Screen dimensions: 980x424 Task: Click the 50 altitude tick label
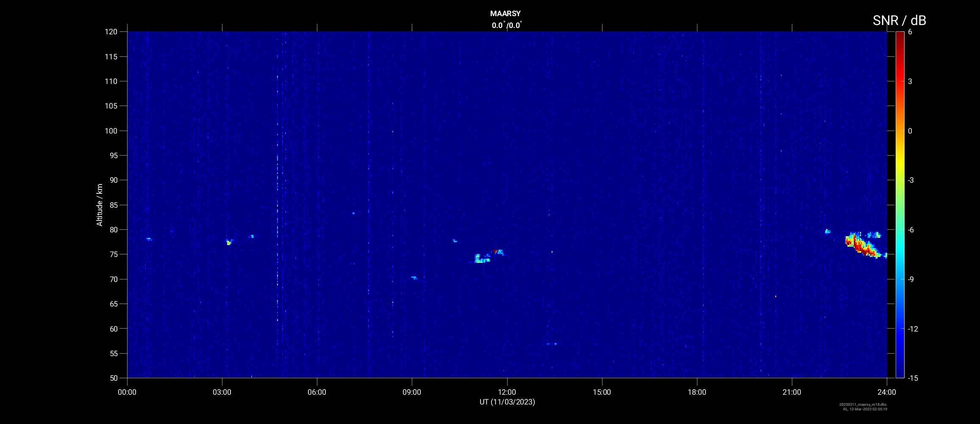[x=113, y=378]
